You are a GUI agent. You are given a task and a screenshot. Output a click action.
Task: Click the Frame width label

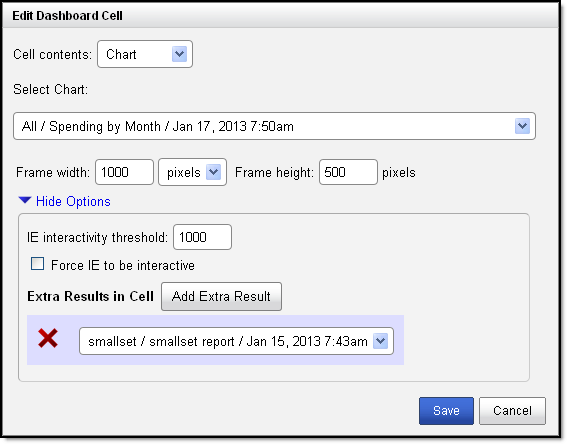pyautogui.click(x=53, y=172)
